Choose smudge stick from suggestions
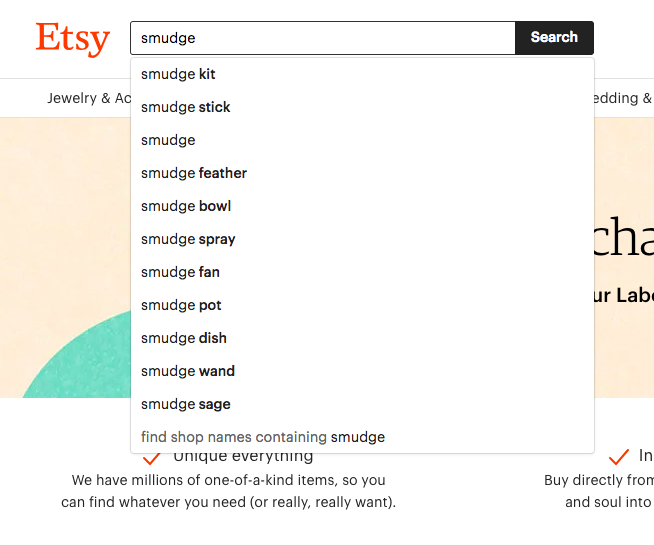Image resolution: width=654 pixels, height=545 pixels. [x=186, y=107]
